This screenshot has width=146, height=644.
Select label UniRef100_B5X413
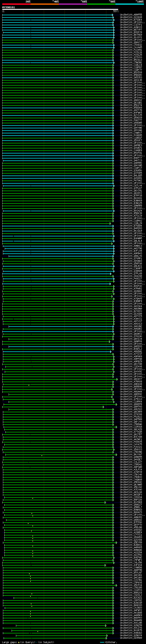point(131,60)
